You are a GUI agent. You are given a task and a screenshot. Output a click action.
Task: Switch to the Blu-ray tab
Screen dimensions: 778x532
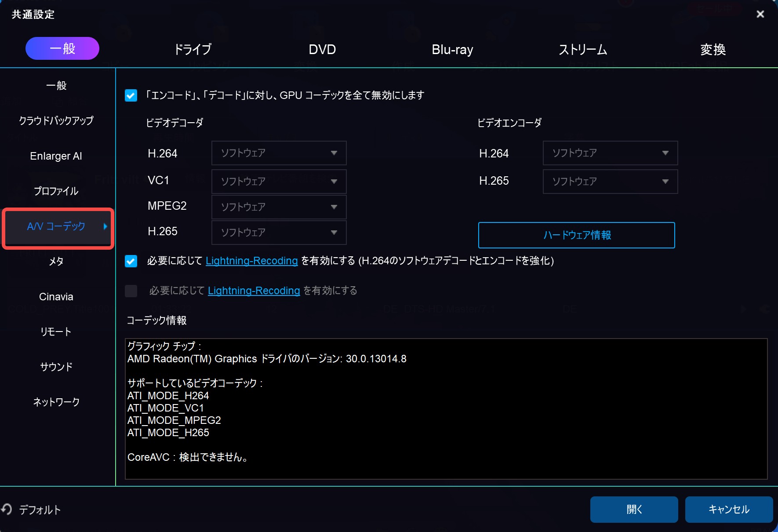452,50
